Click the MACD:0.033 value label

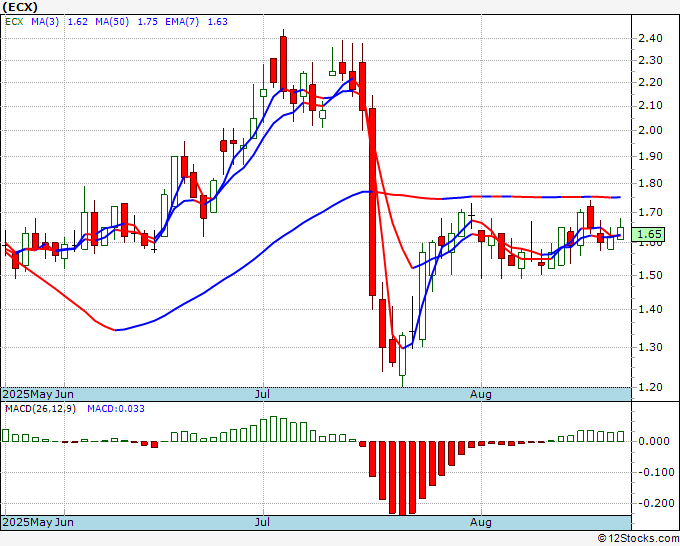[x=116, y=409]
